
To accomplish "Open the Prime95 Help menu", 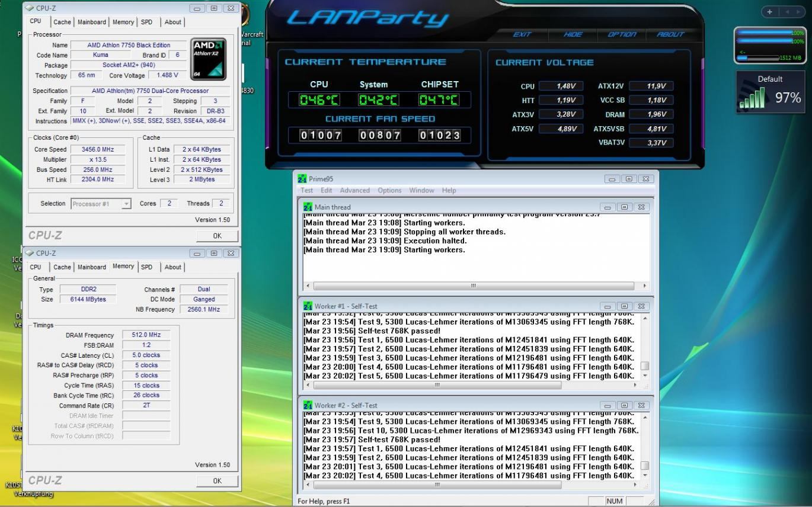I will pos(449,190).
